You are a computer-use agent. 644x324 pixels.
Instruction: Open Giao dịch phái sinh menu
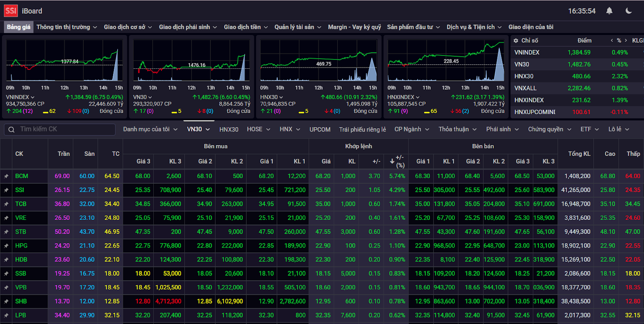coord(188,27)
